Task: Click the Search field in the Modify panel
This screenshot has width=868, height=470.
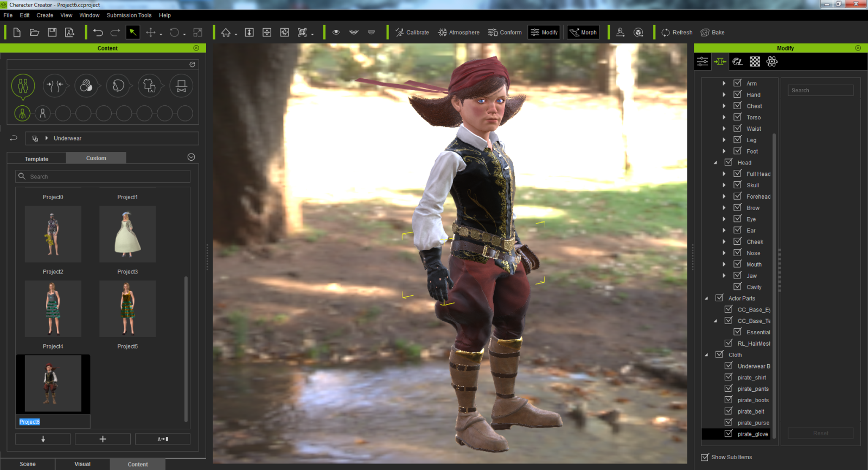Action: pyautogui.click(x=820, y=90)
